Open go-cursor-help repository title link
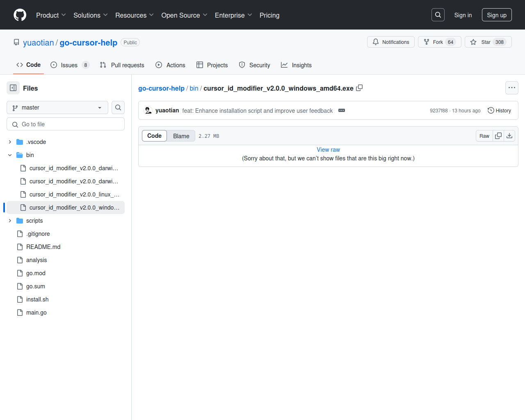The width and height of the screenshot is (525, 420). click(x=89, y=43)
